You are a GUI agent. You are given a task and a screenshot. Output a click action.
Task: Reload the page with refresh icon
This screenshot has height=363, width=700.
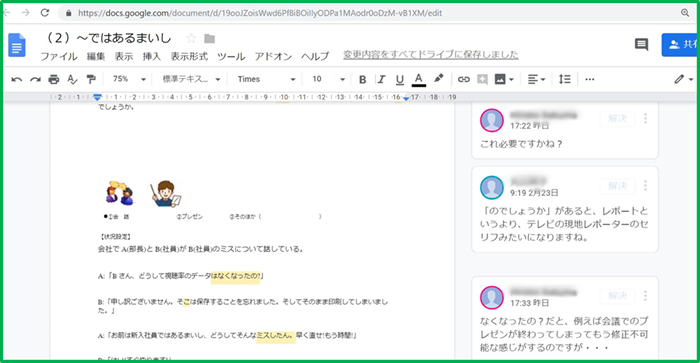(45, 13)
